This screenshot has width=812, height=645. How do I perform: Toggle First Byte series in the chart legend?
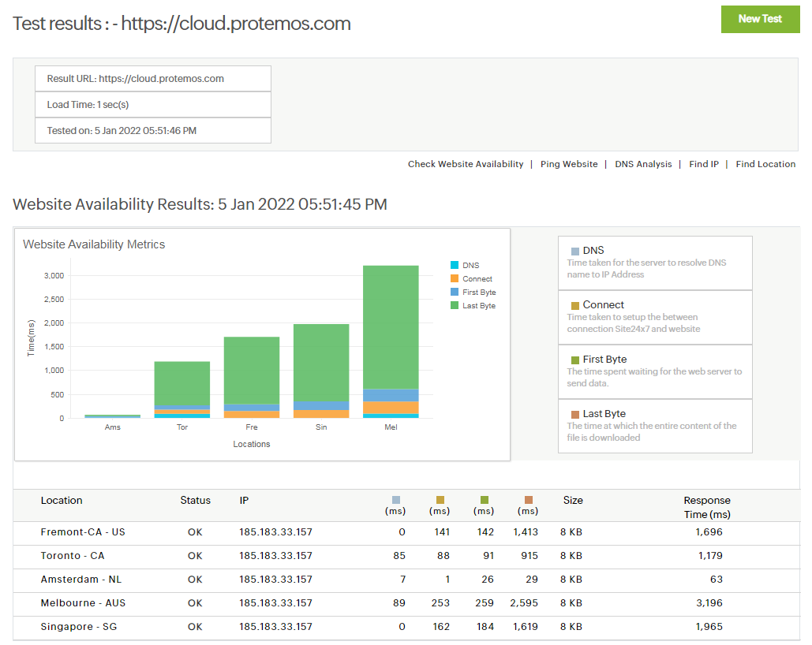click(x=478, y=293)
